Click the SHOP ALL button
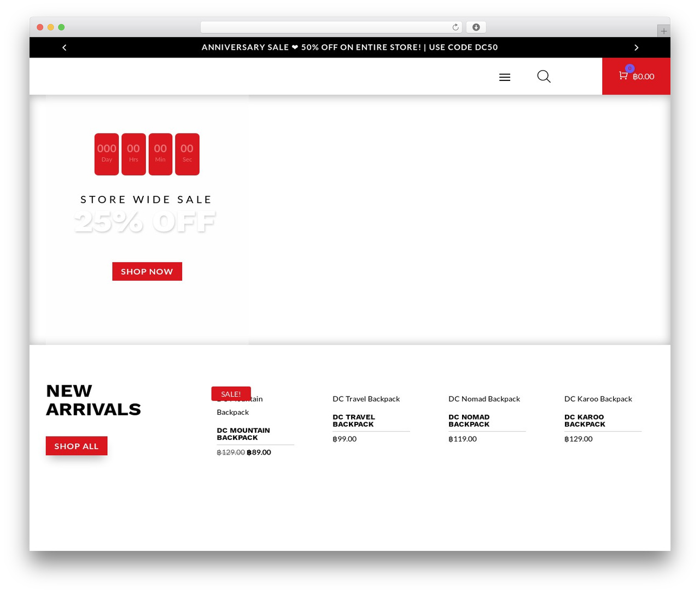This screenshot has width=700, height=593. (77, 446)
